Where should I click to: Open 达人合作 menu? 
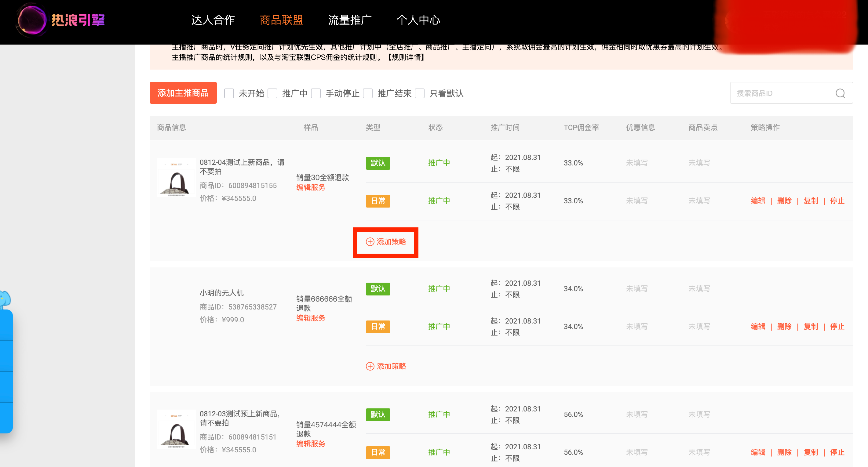(x=213, y=20)
